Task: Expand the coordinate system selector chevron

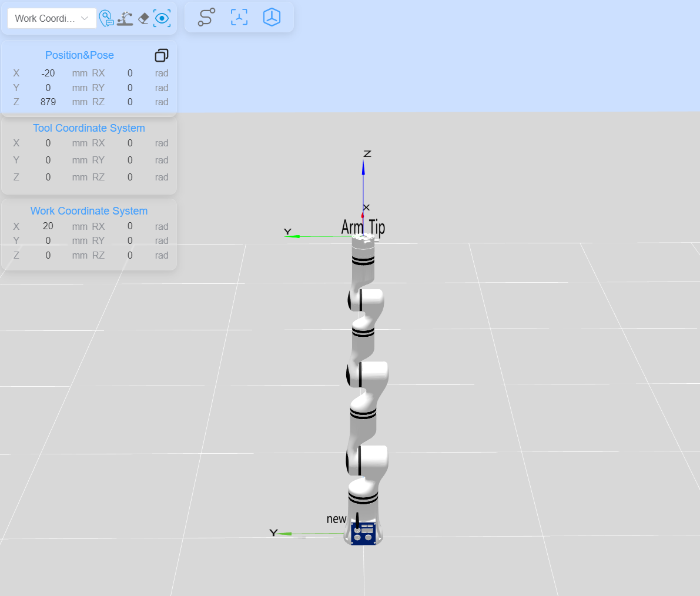Action: pyautogui.click(x=85, y=18)
